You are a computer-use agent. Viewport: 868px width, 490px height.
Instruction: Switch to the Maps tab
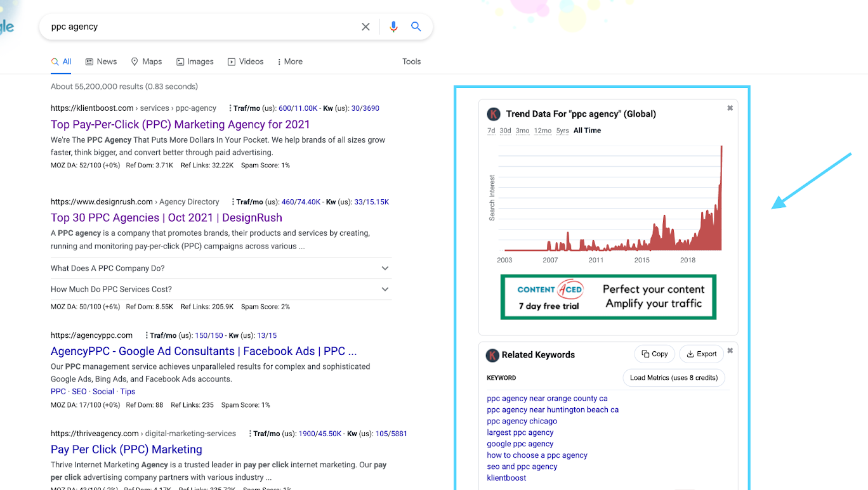coord(147,61)
